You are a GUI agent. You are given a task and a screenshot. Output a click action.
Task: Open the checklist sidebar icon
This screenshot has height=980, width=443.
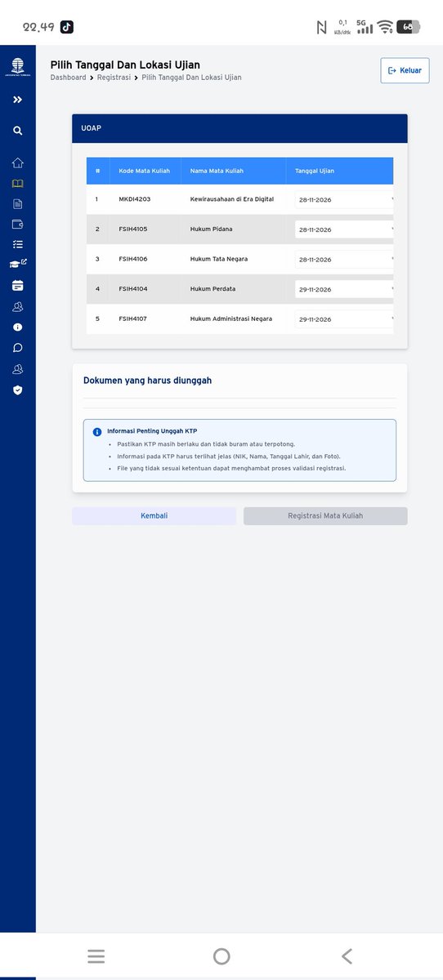pyautogui.click(x=18, y=244)
